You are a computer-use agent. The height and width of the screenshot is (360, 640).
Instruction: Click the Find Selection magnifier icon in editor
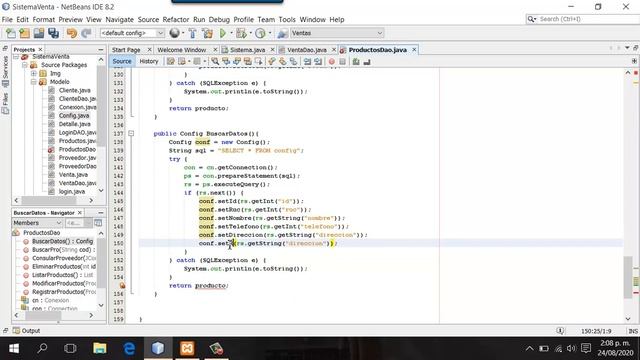pyautogui.click(x=215, y=61)
